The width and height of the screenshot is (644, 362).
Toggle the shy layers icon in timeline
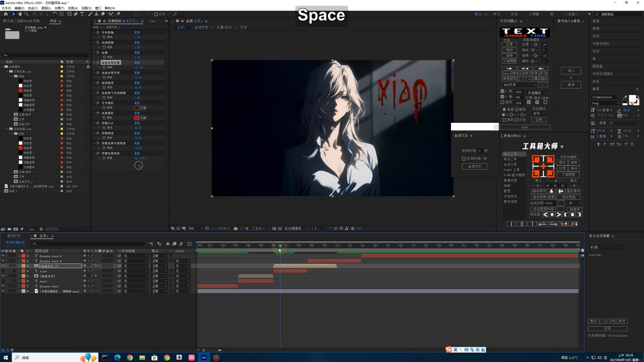coord(168,244)
